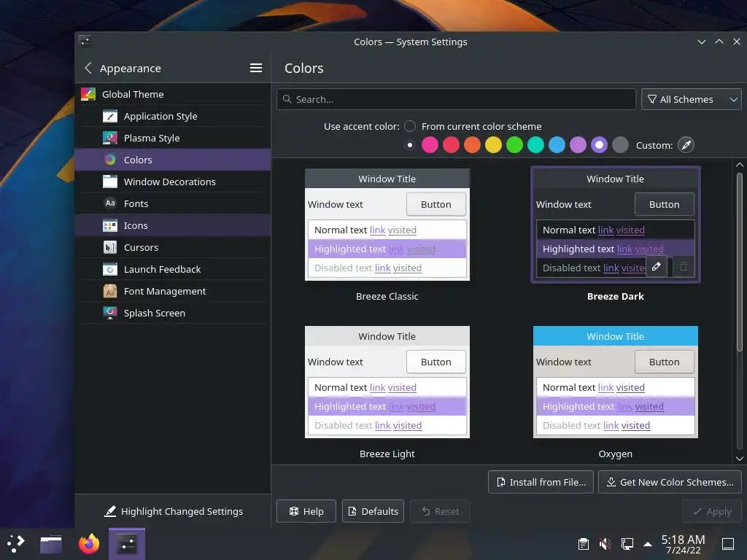747x560 pixels.
Task: Click the Application Style icon
Action: [110, 116]
